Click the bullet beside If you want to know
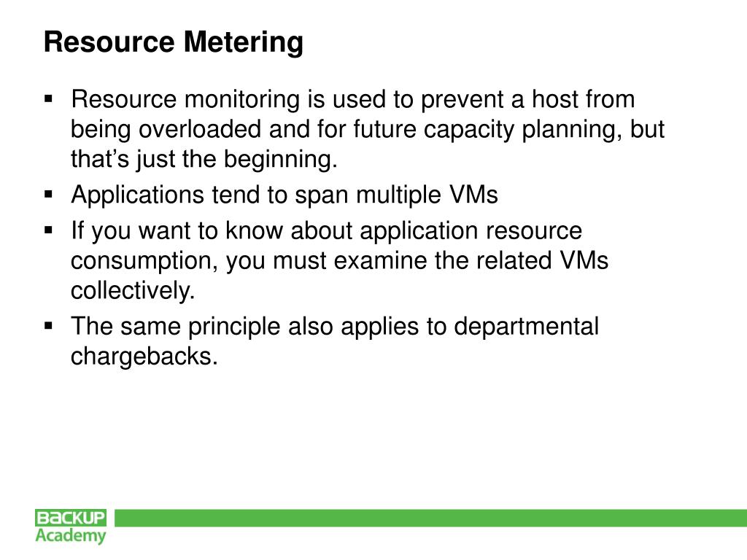Screen dimensions: 747x560 click(48, 230)
